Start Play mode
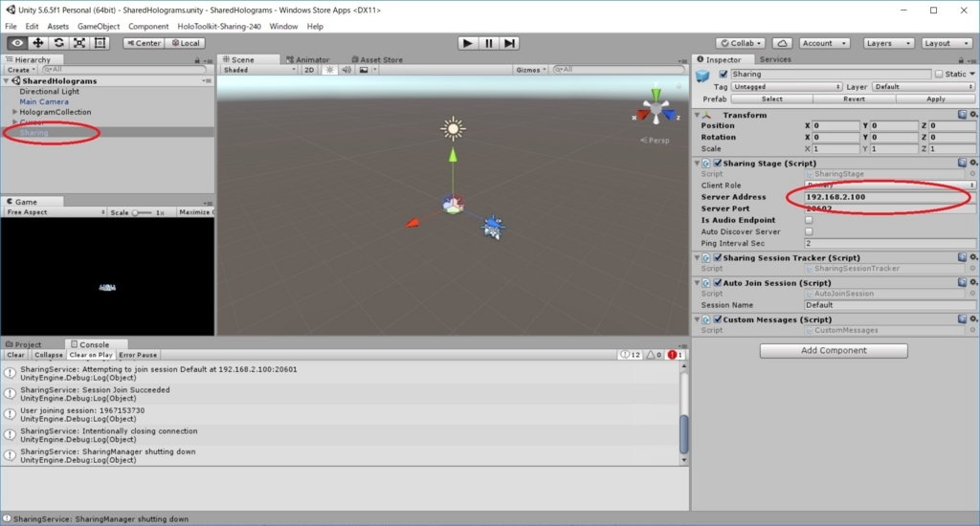 coord(467,43)
